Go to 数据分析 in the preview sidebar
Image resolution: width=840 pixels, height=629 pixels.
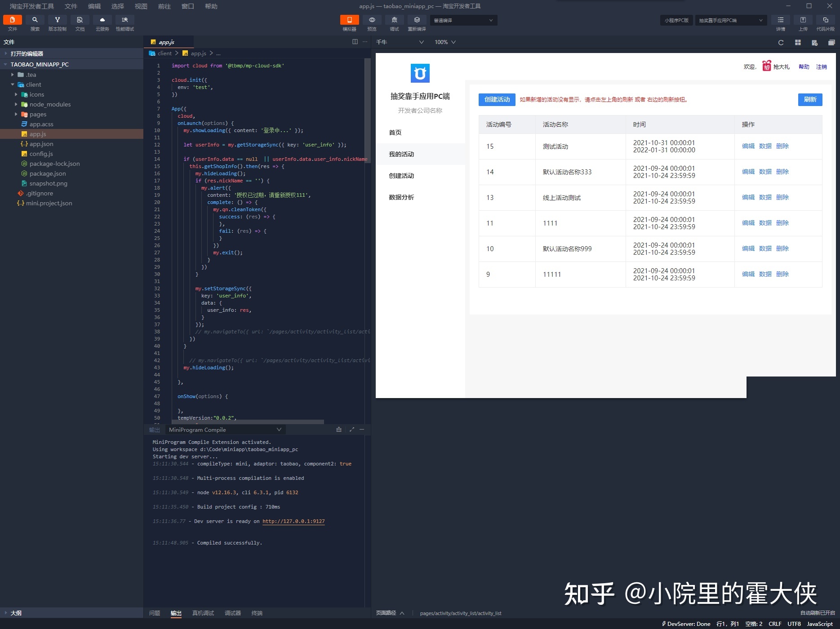click(x=401, y=197)
